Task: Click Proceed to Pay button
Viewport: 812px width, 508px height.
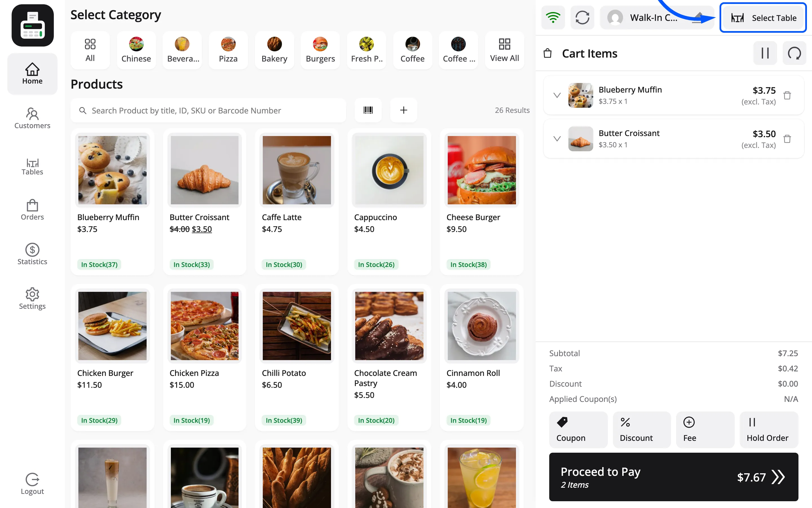Action: coord(673,477)
